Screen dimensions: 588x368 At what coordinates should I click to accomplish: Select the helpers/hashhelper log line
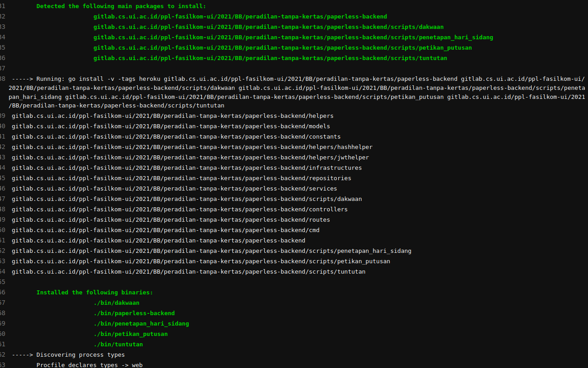click(x=192, y=147)
